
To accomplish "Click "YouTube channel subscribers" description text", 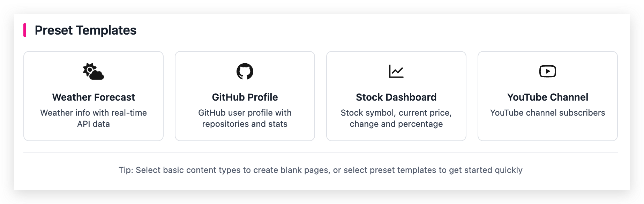I will coord(547,113).
